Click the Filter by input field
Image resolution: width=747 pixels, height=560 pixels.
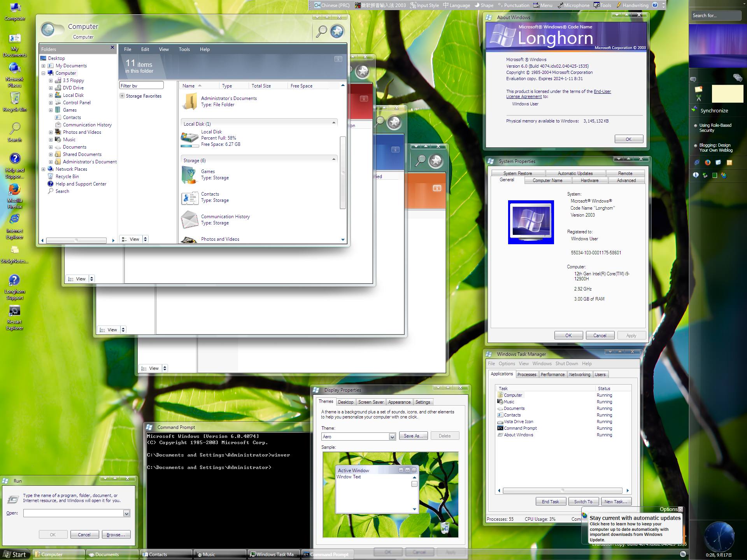(x=141, y=86)
